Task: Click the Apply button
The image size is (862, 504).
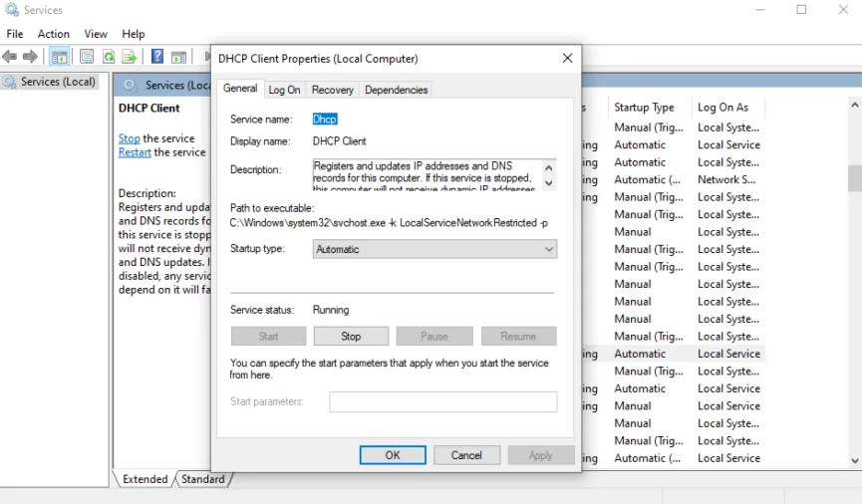Action: click(x=541, y=455)
